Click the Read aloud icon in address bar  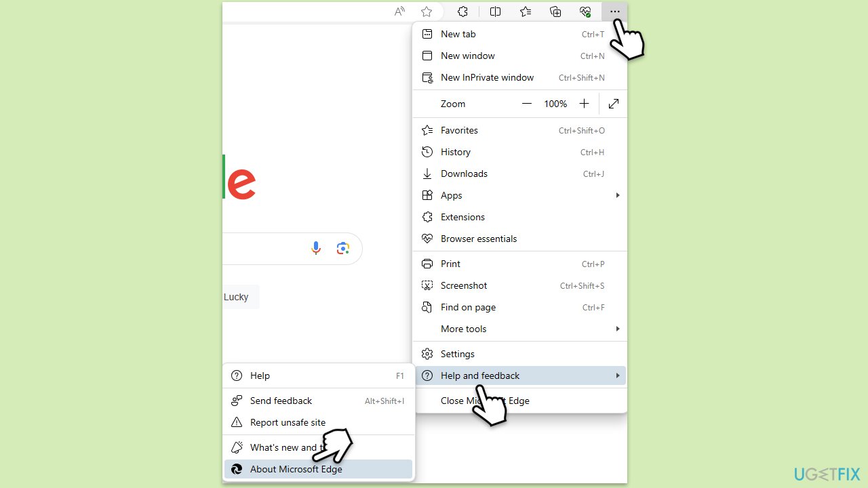(x=400, y=12)
